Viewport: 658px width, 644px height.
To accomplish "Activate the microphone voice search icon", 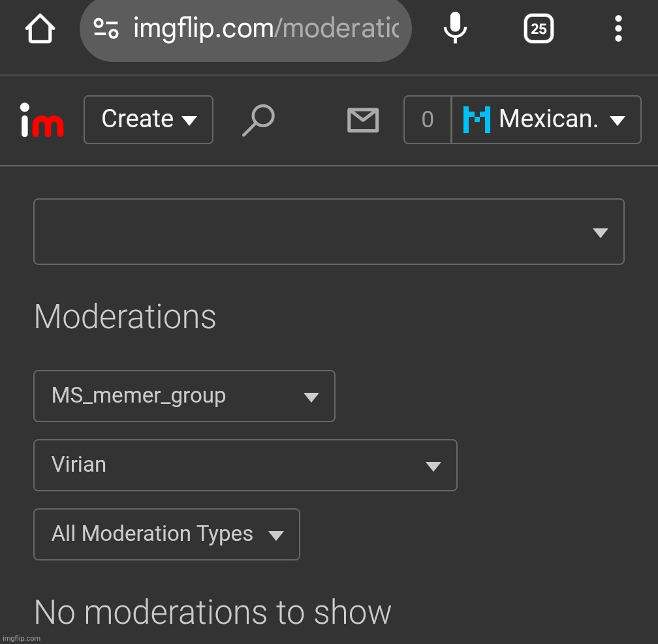I will tap(455, 29).
